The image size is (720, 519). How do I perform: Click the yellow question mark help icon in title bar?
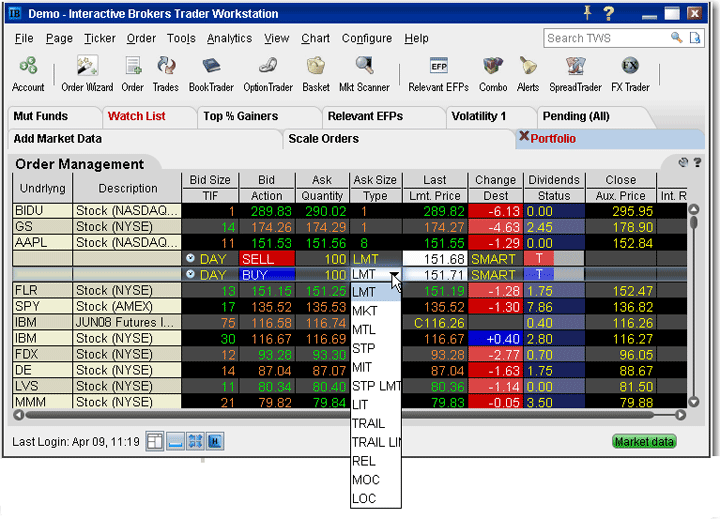coord(608,13)
